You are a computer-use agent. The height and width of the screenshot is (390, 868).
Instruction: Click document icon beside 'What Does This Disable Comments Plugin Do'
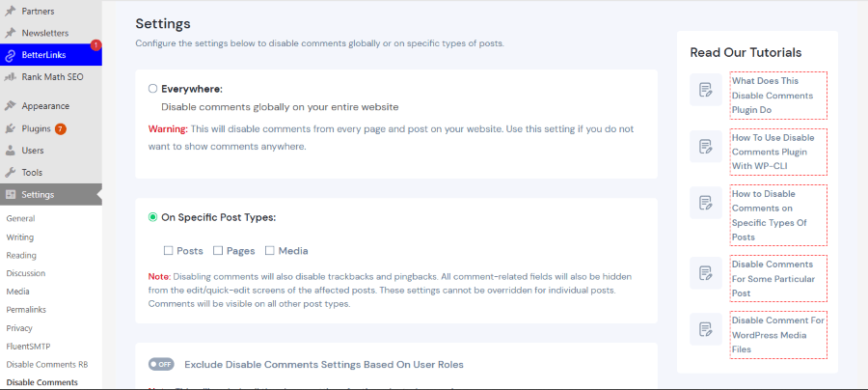(706, 90)
